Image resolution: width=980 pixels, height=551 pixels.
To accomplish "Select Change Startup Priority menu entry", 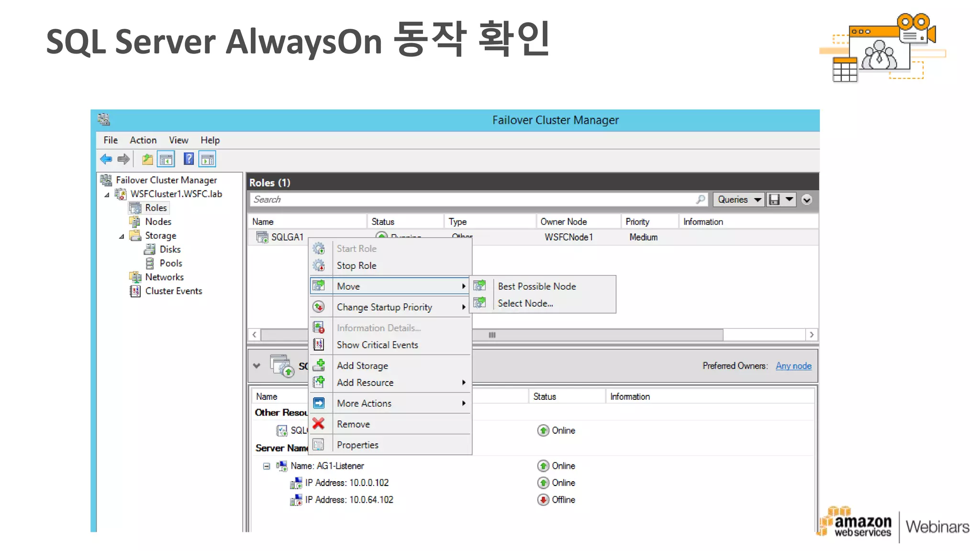I will pos(390,307).
